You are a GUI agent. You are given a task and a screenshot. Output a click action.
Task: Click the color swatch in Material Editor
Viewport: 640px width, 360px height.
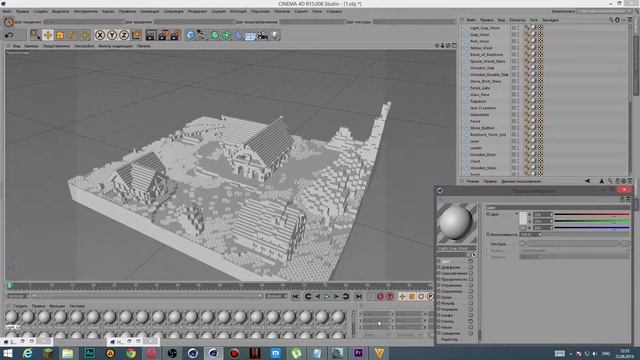523,218
